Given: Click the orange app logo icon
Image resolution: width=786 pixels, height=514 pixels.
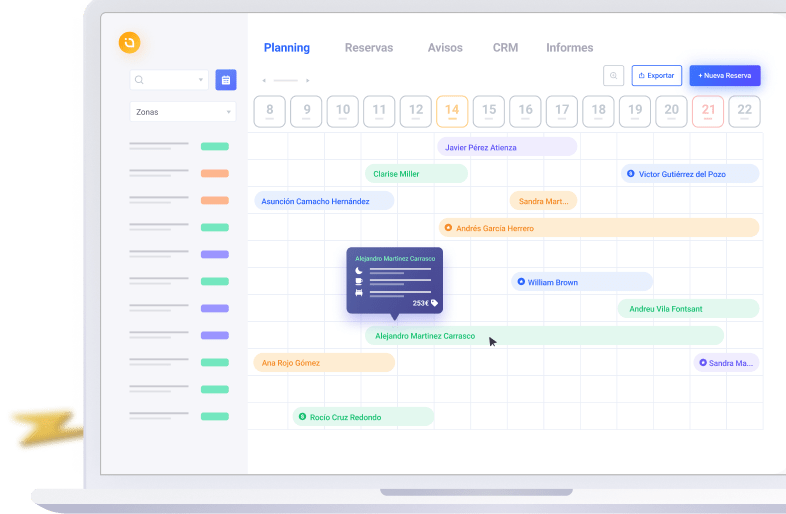Looking at the screenshot, I should tap(129, 43).
